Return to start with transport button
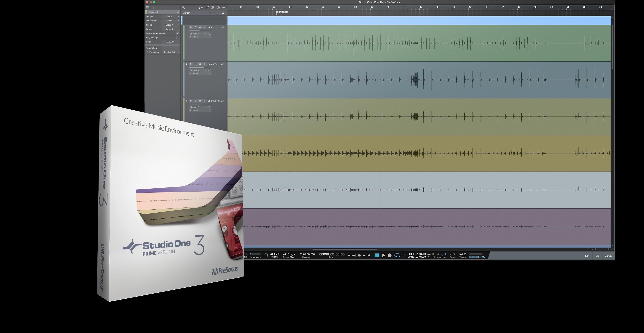This screenshot has width=644, height=333. coord(369,255)
